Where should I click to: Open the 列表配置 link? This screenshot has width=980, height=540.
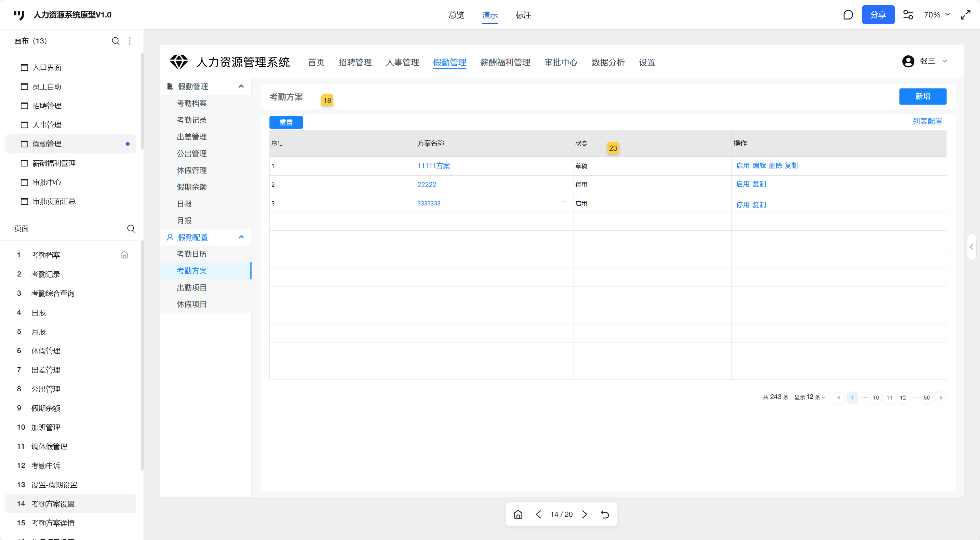tap(927, 121)
